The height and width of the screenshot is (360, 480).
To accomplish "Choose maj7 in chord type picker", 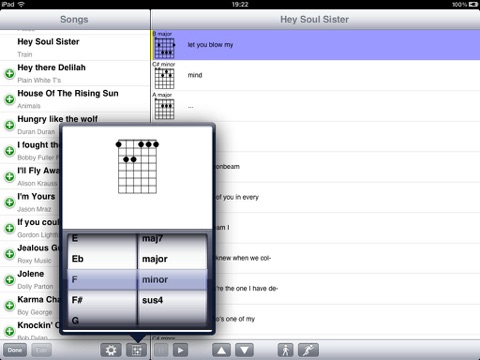I will 173,240.
